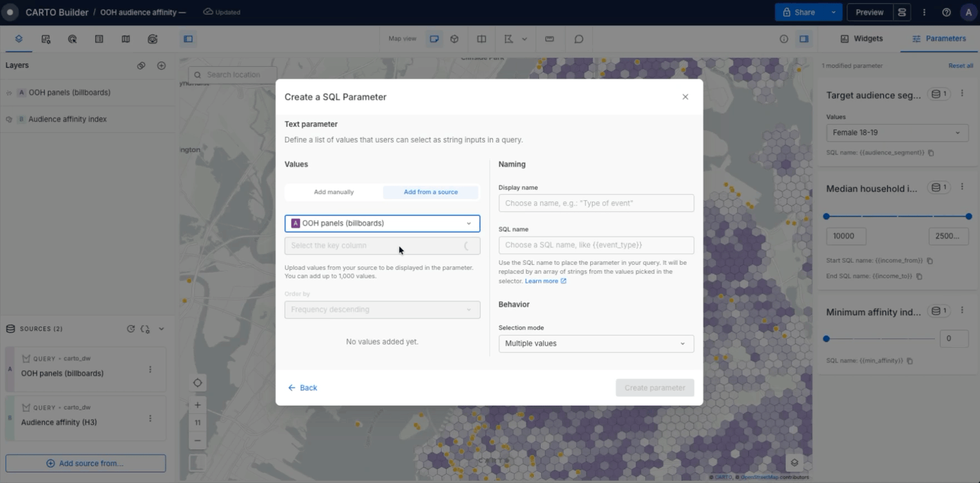Toggle visibility of OOH panels layer

[x=9, y=93]
